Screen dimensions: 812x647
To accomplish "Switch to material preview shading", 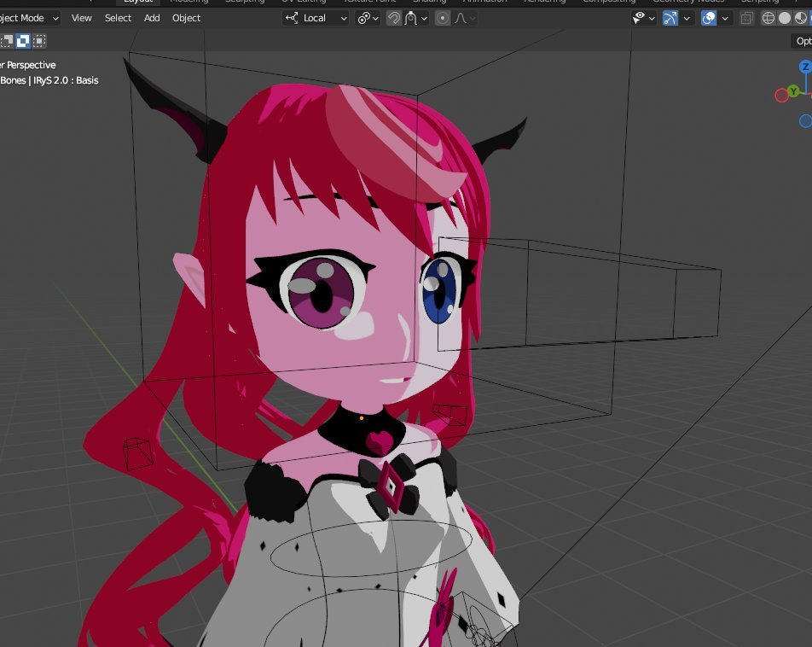I will point(801,18).
